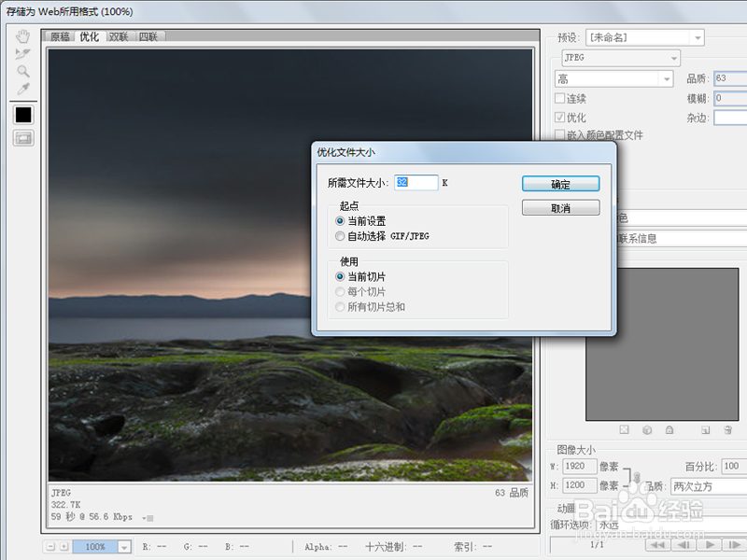Go to the previous animation frame
The image size is (747, 560).
[x=684, y=545]
